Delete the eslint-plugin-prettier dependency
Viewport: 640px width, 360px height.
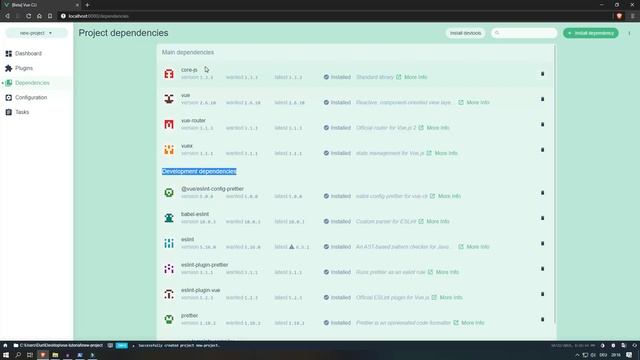click(542, 269)
